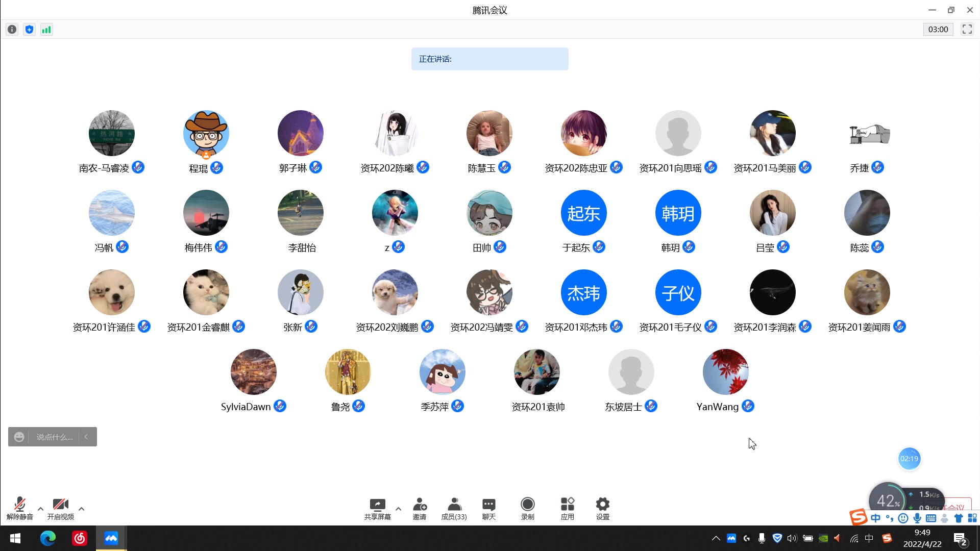The image size is (980, 551).
Task: Click the avatar of 资环201马美丽
Action: [x=773, y=133]
